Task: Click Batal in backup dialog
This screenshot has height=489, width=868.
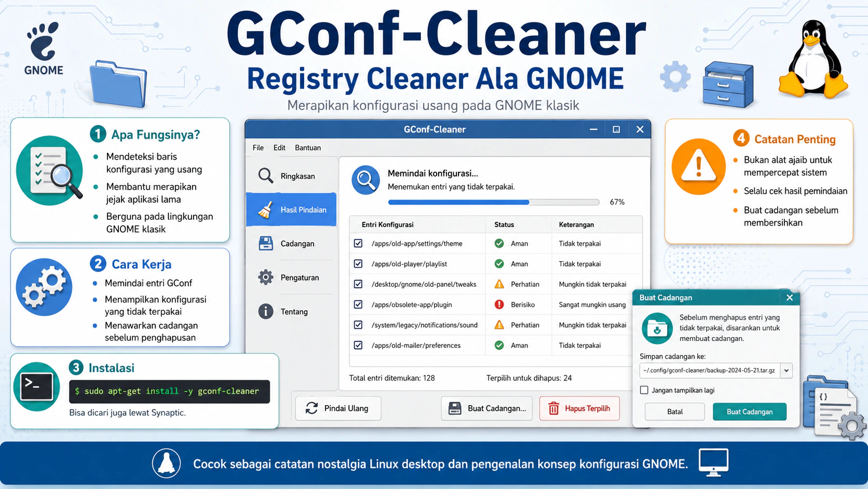Action: [x=675, y=412]
